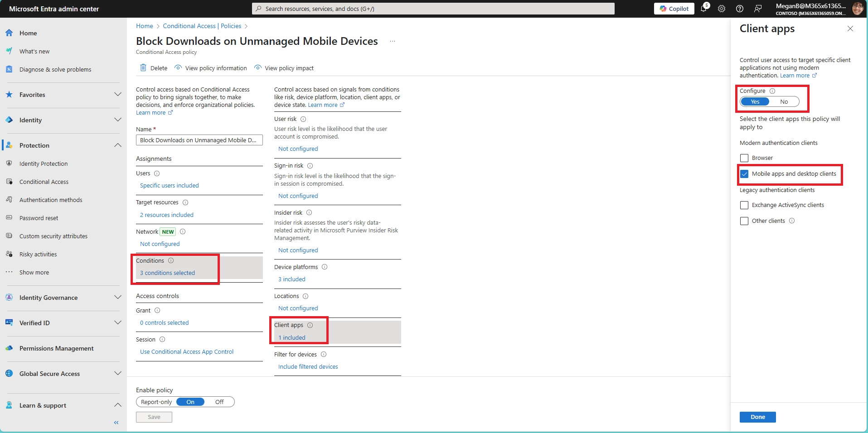
Task: Click the Delete toolbar button
Action: 154,68
